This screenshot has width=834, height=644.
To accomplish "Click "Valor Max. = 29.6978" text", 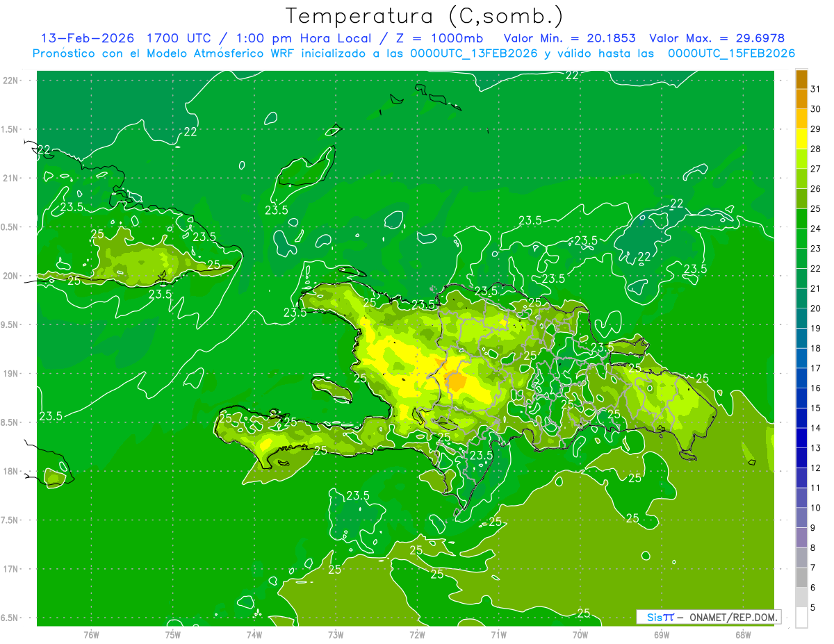I will 717,39.
